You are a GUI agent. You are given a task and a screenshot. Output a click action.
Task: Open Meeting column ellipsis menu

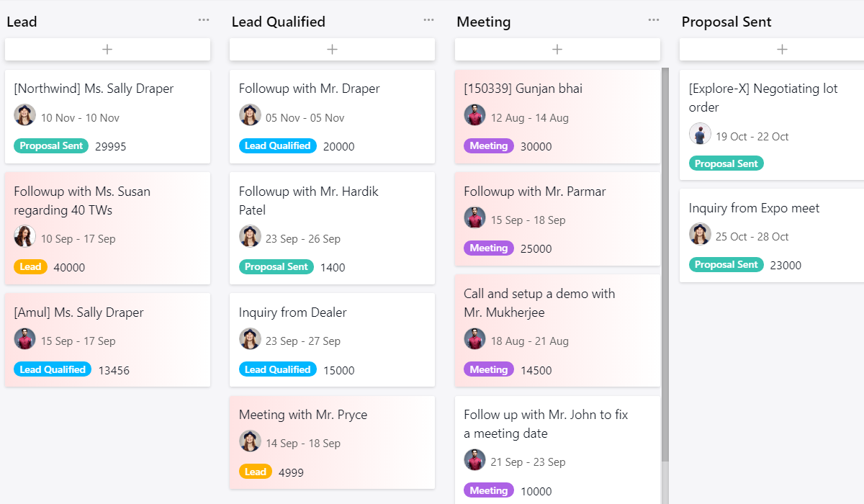point(654,20)
